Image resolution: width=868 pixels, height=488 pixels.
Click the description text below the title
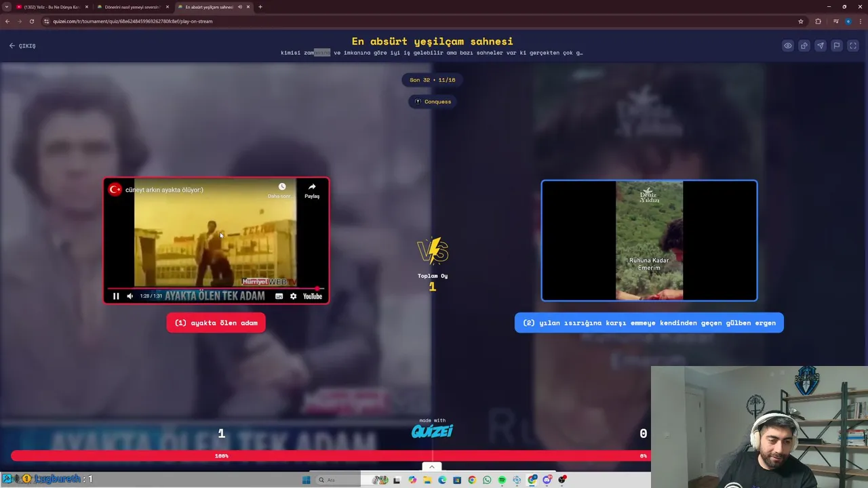[x=432, y=53]
